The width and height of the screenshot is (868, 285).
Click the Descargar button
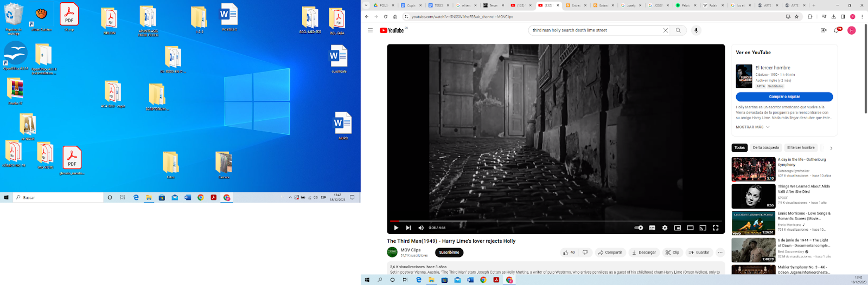[x=643, y=252]
